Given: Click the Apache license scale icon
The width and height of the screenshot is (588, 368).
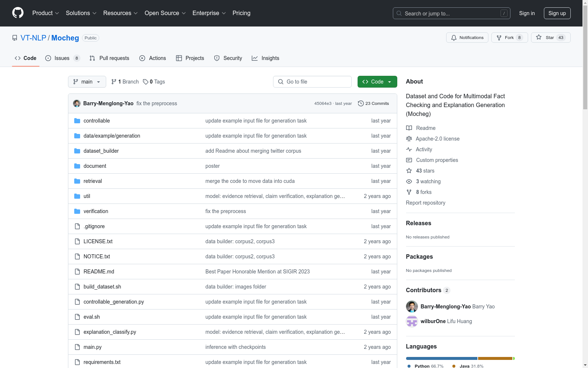Looking at the screenshot, I should (x=409, y=139).
